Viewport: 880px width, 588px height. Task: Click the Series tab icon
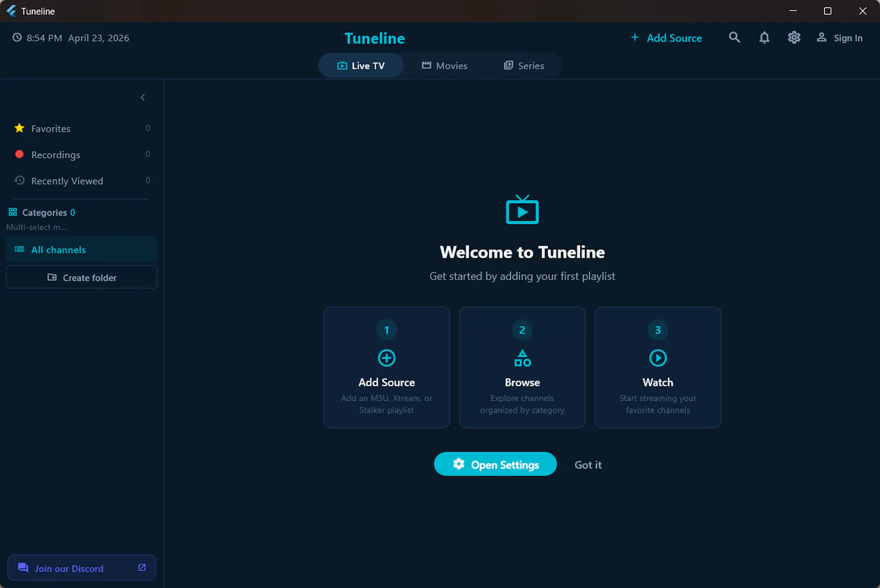[x=508, y=65]
